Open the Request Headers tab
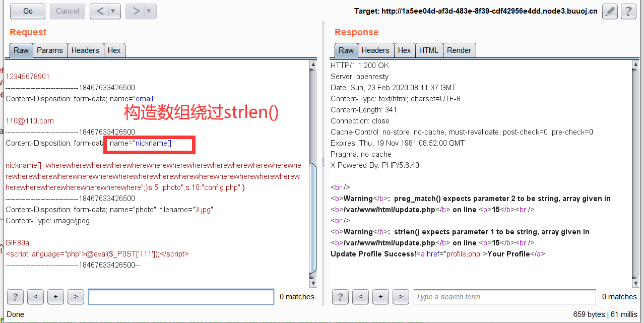The image size is (644, 323). [85, 50]
